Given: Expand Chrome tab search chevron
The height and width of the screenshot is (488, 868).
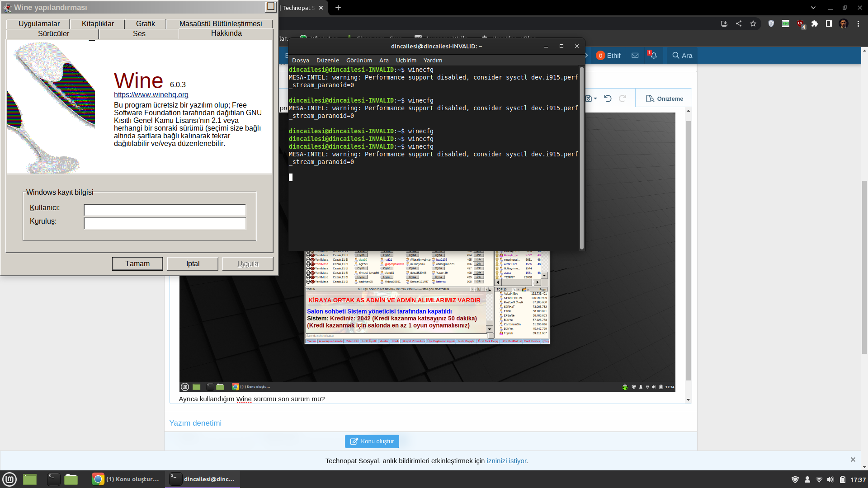Looking at the screenshot, I should (813, 8).
